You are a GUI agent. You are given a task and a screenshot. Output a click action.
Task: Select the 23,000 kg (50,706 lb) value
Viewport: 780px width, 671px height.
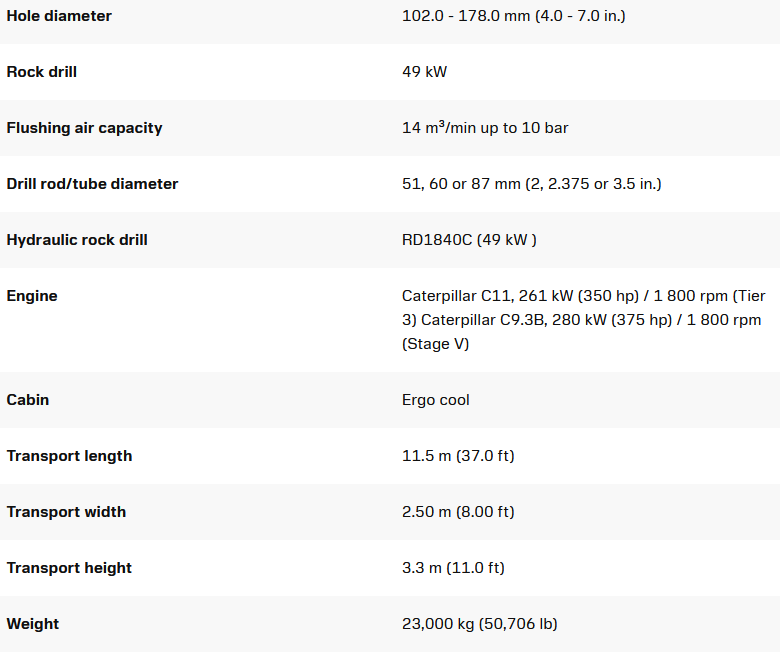pos(479,624)
